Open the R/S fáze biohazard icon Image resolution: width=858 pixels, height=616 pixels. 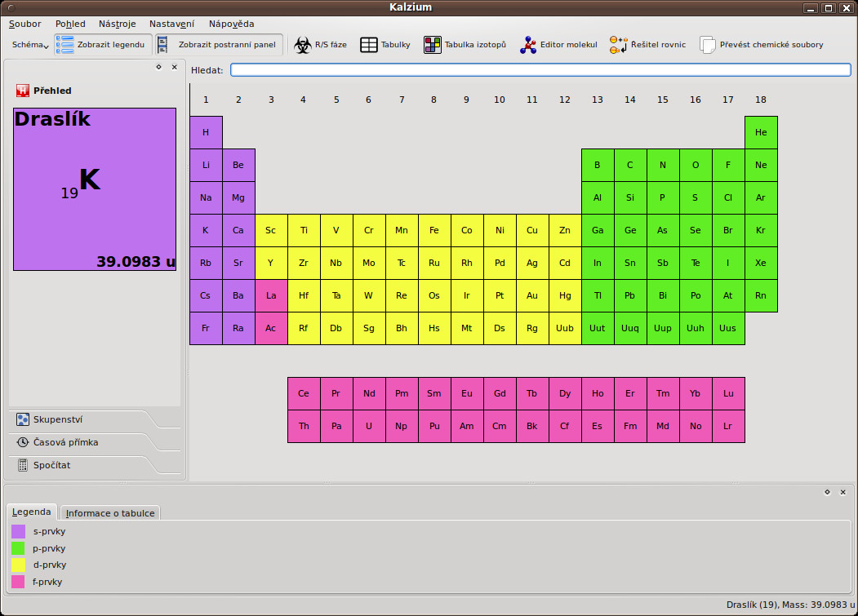pyautogui.click(x=303, y=45)
